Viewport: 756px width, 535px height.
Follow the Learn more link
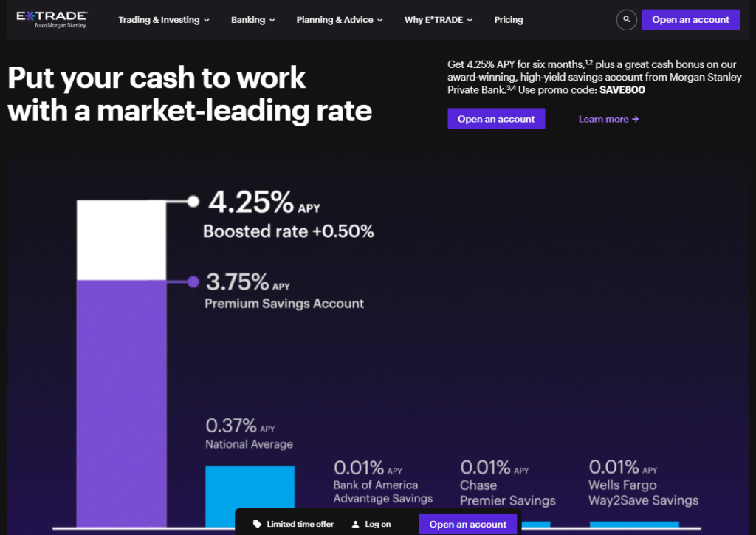pyautogui.click(x=608, y=119)
